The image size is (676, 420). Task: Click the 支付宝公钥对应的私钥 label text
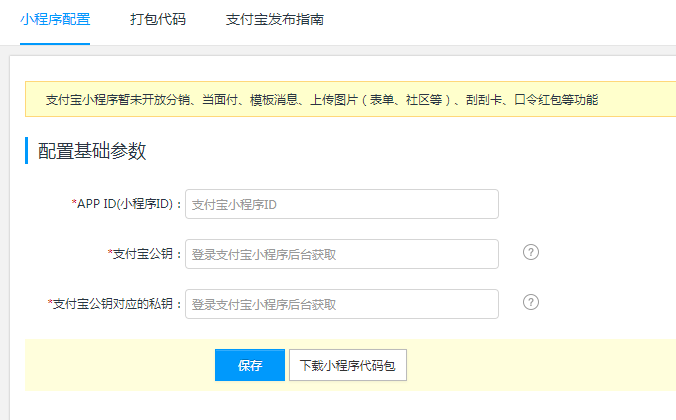[x=118, y=304]
